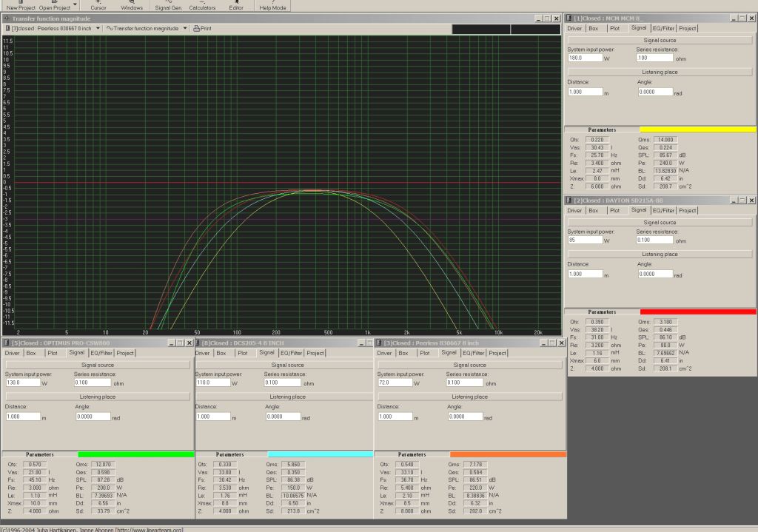Click the red plot color bar for DAYTON SD215A-88

pos(697,312)
